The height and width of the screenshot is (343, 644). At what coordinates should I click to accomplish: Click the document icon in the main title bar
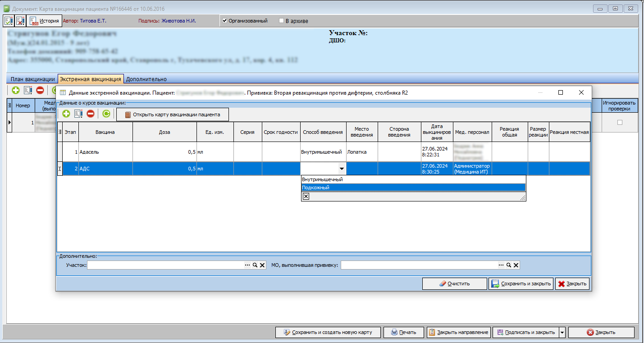(6, 8)
